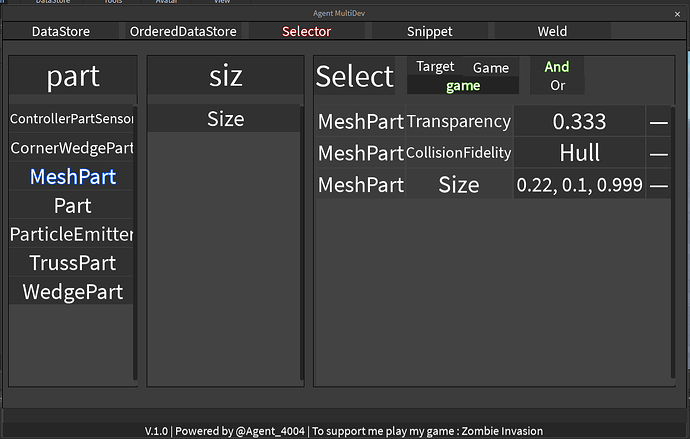Enable the And filter mode
The image size is (690, 439).
pos(557,67)
